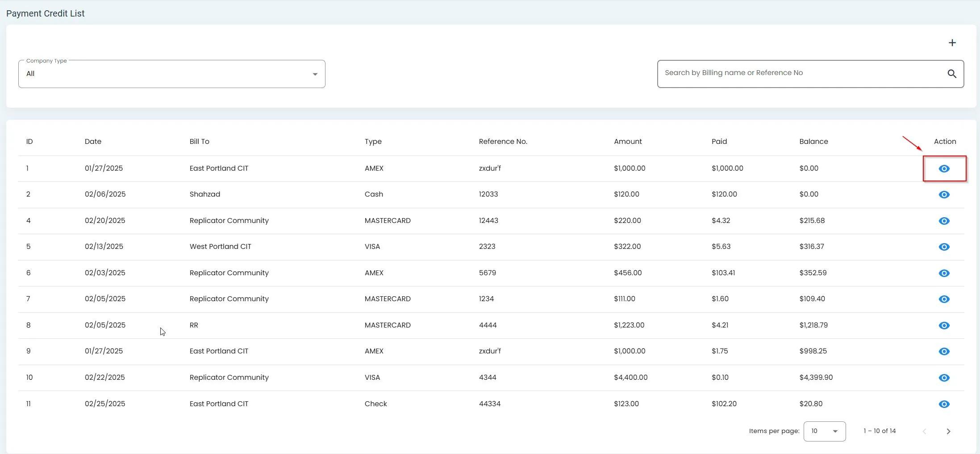Click the previous page arrow
The height and width of the screenshot is (454, 980).
(924, 431)
